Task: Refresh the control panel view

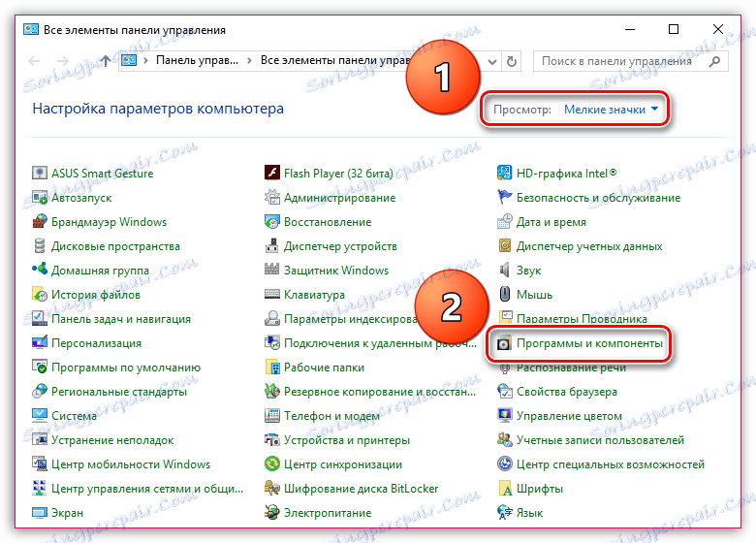Action: point(512,62)
